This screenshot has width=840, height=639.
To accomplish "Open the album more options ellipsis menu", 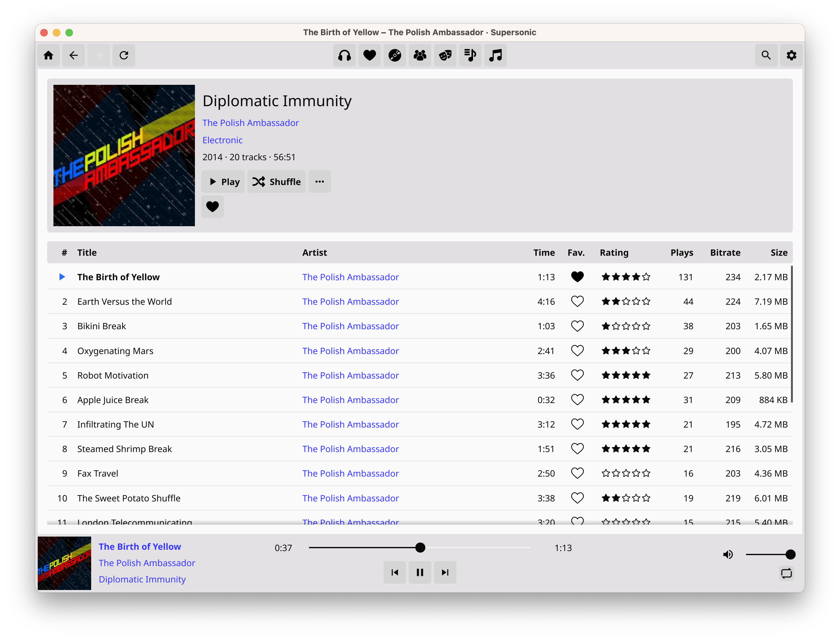I will point(319,182).
